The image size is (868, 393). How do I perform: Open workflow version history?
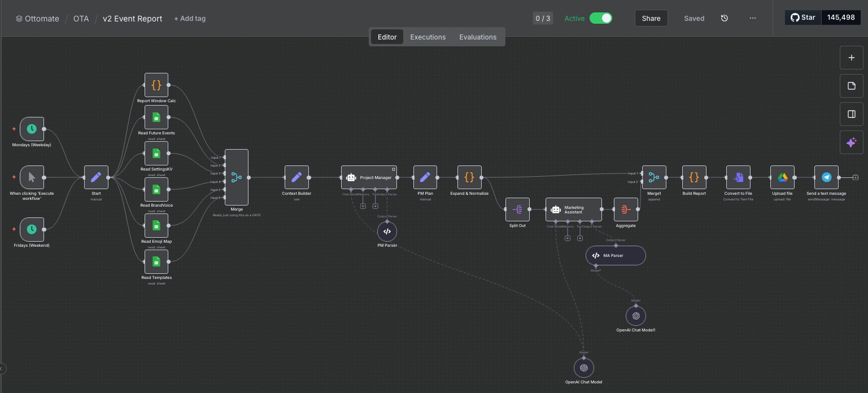click(725, 18)
